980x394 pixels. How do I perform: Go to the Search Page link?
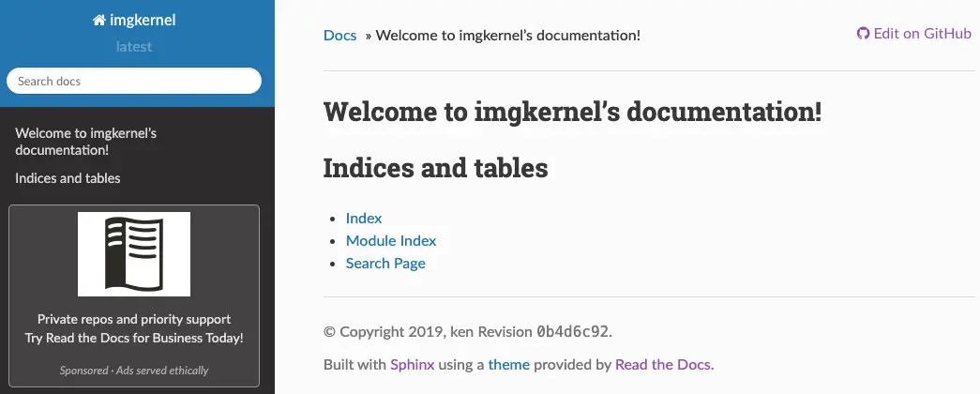coord(385,264)
